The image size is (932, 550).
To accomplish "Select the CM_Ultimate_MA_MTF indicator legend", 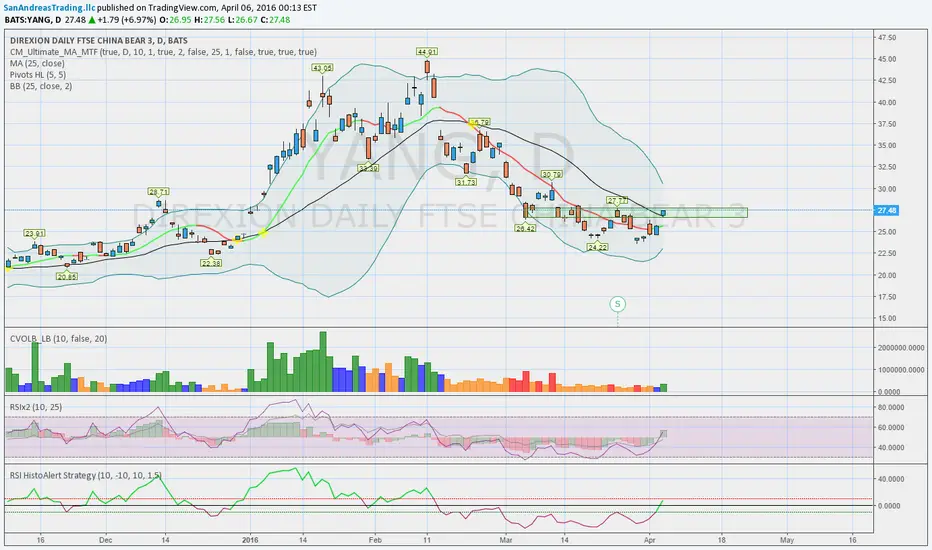I will click(163, 52).
